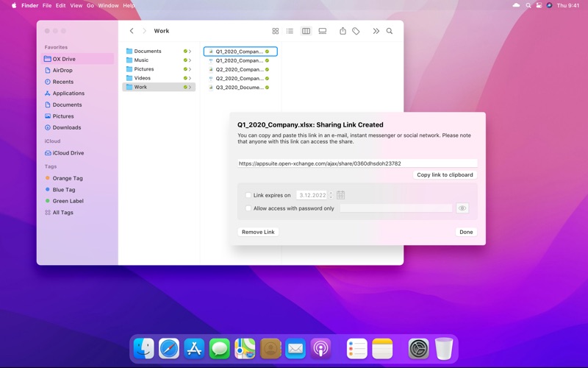Select gallery view in toolbar
Viewport: 588px width, 368px height.
(323, 31)
